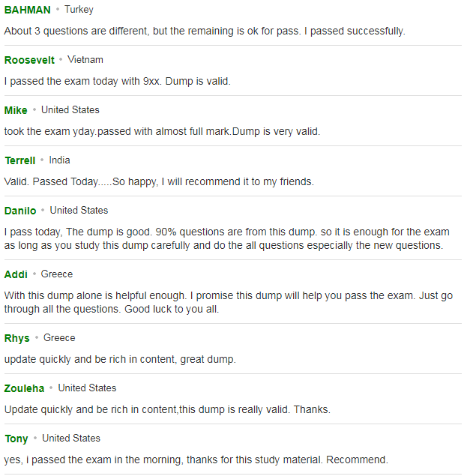Viewport: 464px width, 476px height.
Task: Open Roosevelt's reviewer profile name
Action: [29, 60]
